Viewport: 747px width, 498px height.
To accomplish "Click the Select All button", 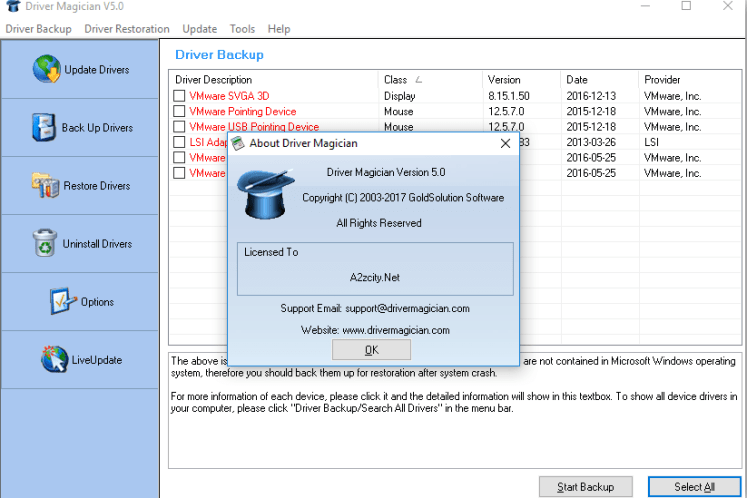I will coord(694,487).
